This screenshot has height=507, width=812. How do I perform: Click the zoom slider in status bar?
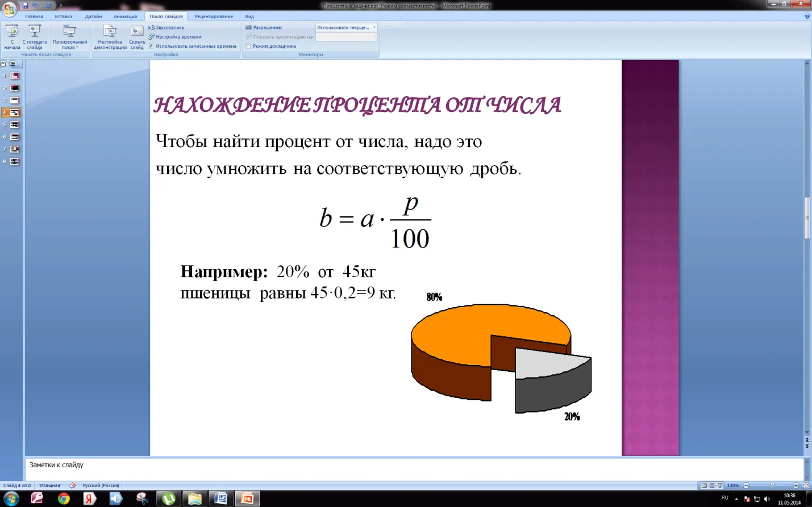pyautogui.click(x=772, y=485)
